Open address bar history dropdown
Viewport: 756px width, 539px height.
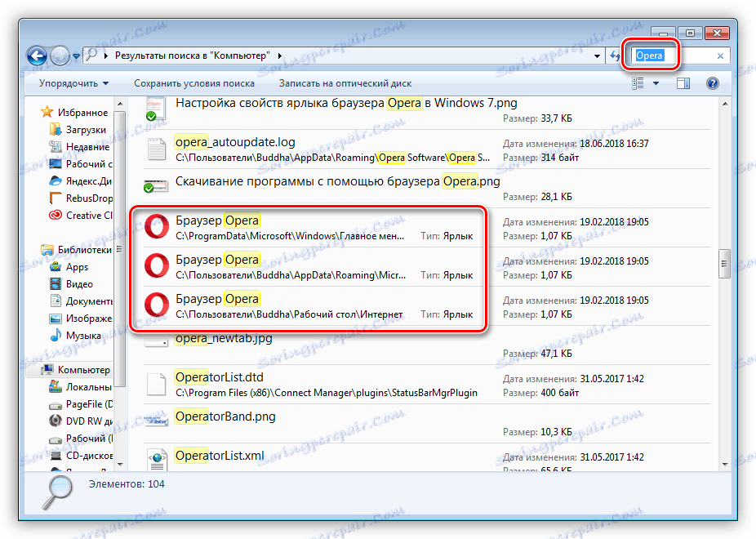pyautogui.click(x=597, y=56)
